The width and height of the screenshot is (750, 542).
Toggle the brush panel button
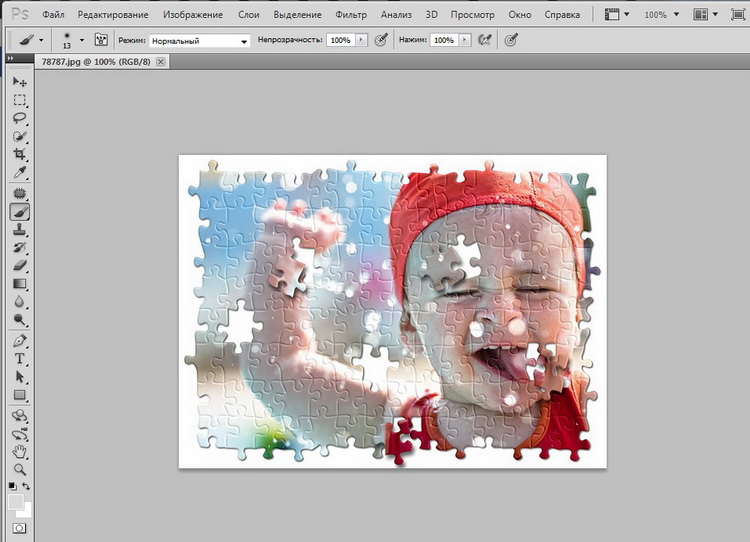[x=101, y=40]
